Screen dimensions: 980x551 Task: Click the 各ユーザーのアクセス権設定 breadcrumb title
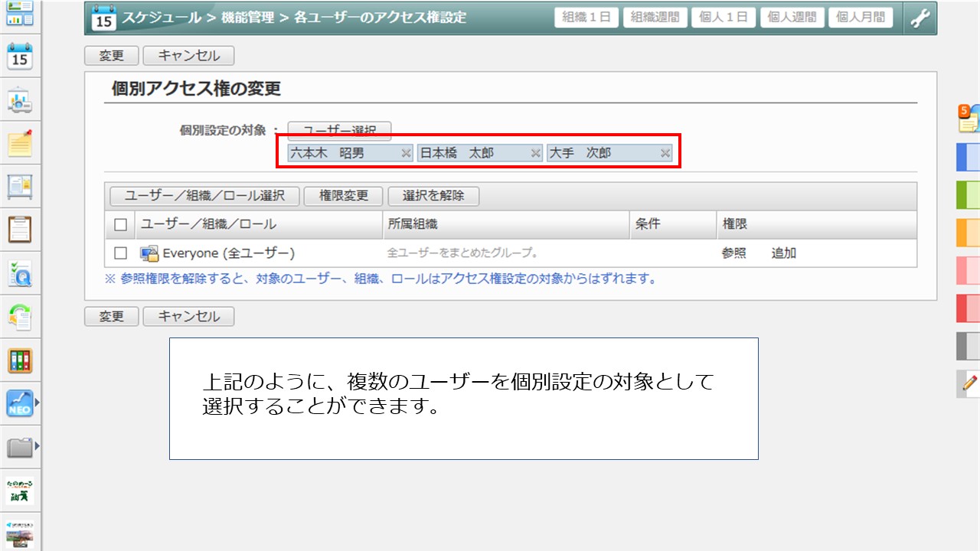point(381,18)
